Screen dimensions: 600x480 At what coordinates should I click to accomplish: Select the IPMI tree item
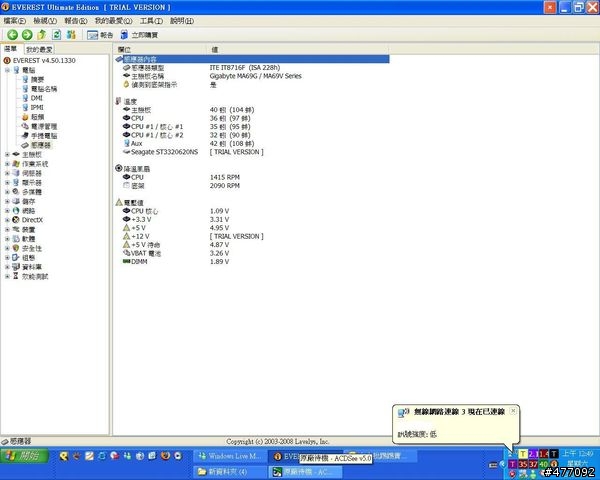(37, 108)
